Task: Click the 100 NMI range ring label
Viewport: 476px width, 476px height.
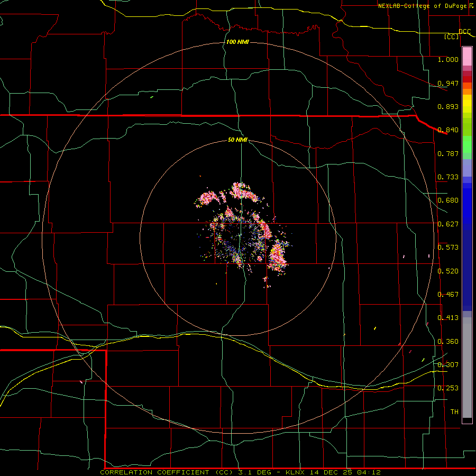Action: point(237,42)
